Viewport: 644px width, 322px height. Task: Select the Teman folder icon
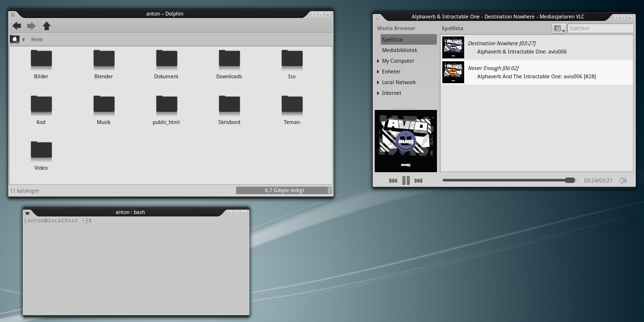tap(292, 105)
